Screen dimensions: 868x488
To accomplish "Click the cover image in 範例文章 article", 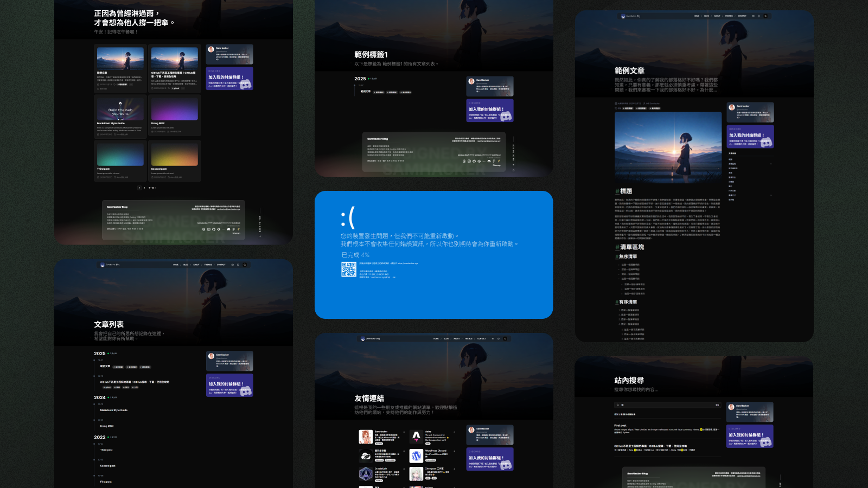I will pyautogui.click(x=668, y=147).
